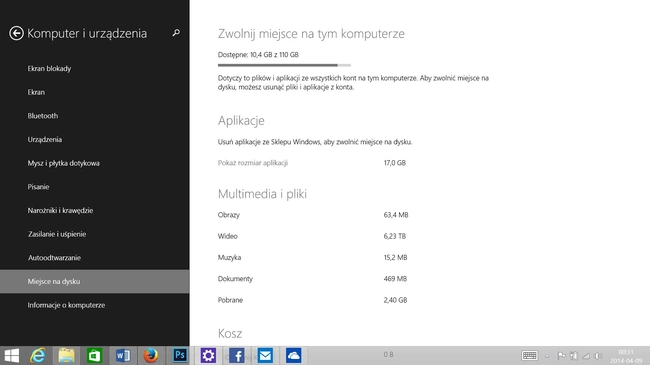Click the Multimedia i pliki heading
The height and width of the screenshot is (365, 650).
[262, 194]
